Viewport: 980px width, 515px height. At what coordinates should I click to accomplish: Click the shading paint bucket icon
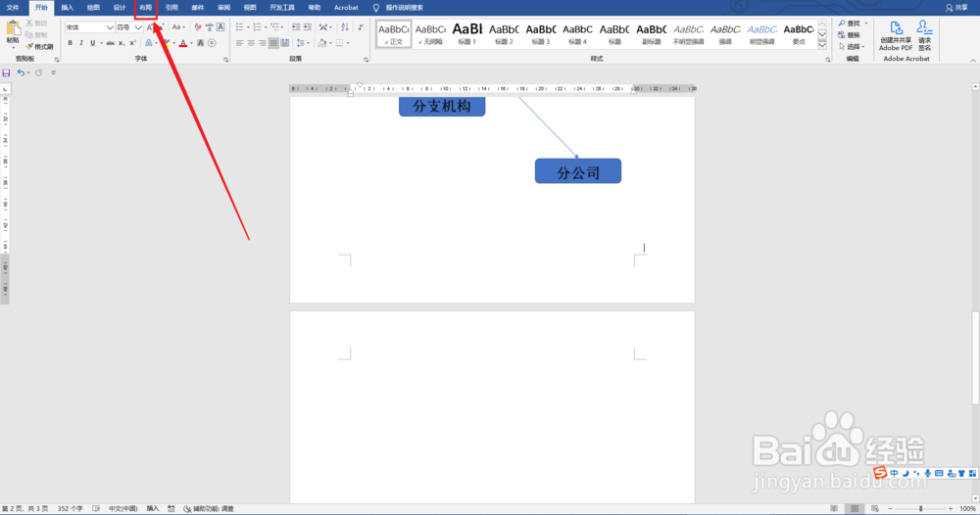point(322,43)
